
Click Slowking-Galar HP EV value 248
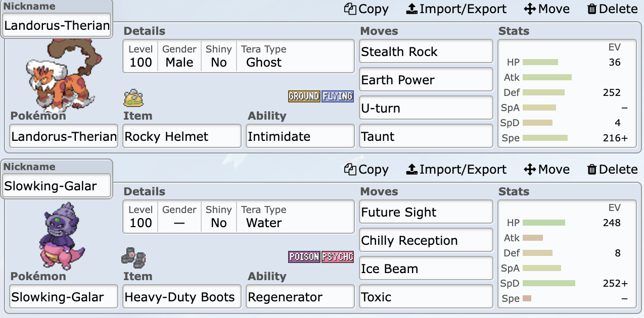point(612,223)
